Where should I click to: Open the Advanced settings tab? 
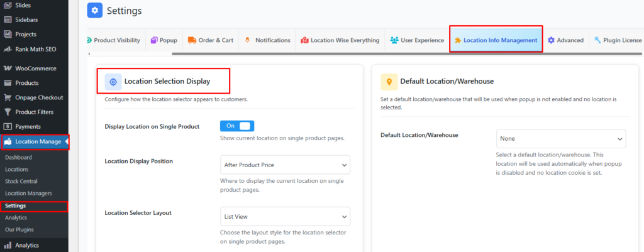click(565, 40)
